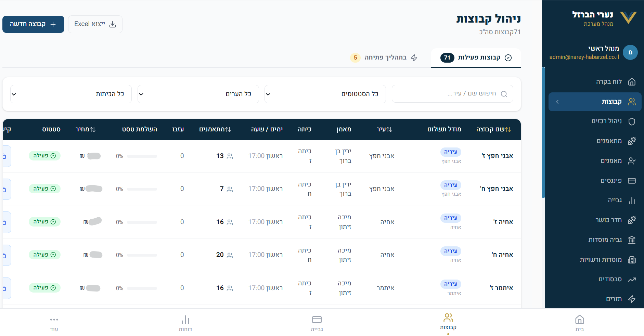Screen dimensions: 644x336
Task: Click פעילה status badge for אחיה ח'
Action: (44, 255)
